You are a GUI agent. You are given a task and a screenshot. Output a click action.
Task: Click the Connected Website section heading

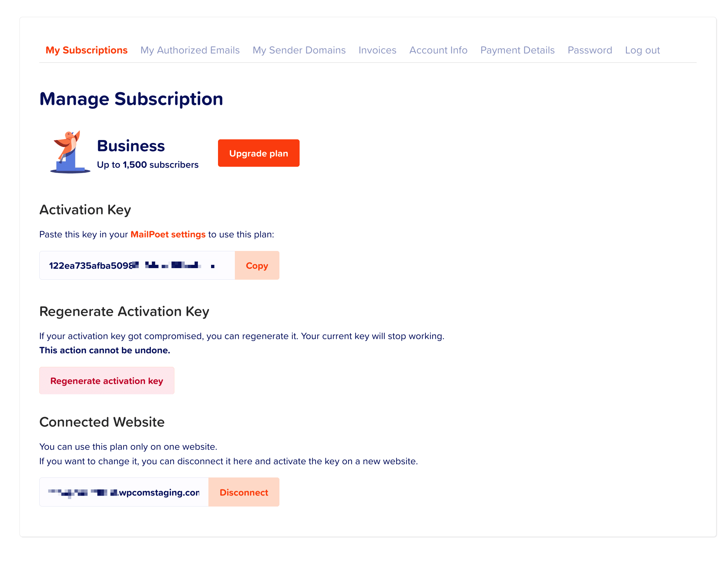point(102,422)
